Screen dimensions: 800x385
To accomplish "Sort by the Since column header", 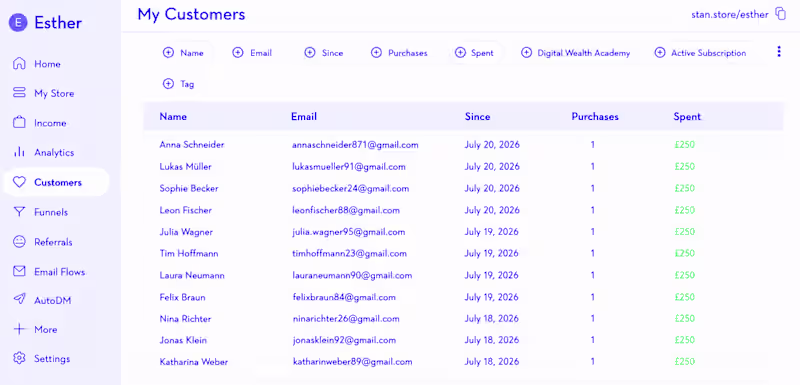I will click(x=477, y=117).
